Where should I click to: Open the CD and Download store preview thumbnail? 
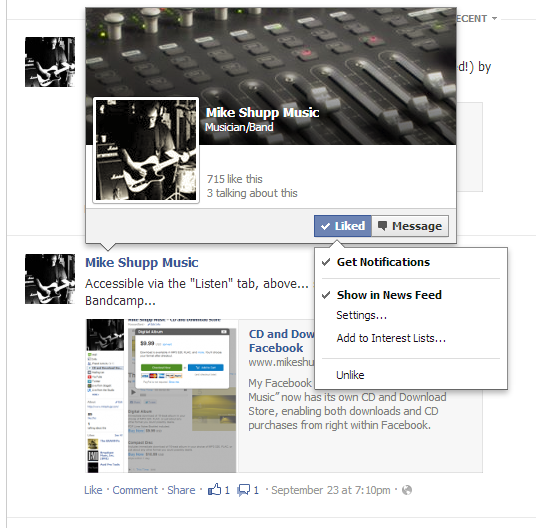(161, 396)
